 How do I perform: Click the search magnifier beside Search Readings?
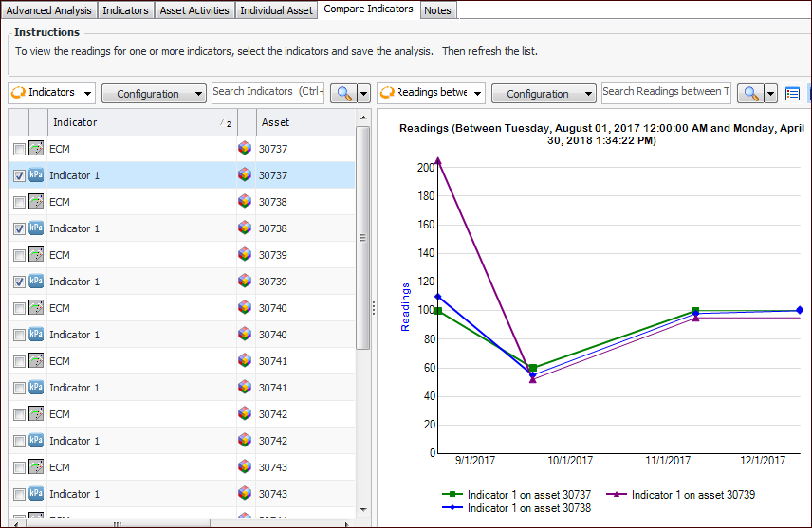pyautogui.click(x=750, y=93)
